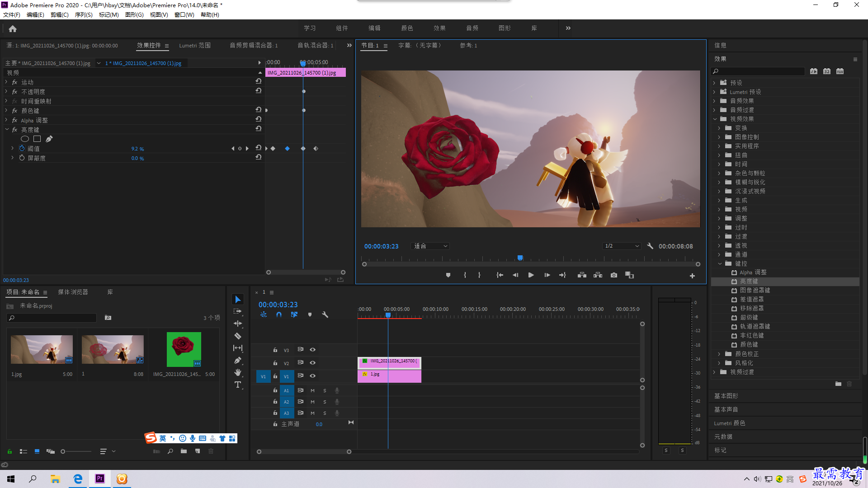The image size is (868, 488).
Task: Open the Lumetri 颜色 panel
Action: click(x=730, y=423)
